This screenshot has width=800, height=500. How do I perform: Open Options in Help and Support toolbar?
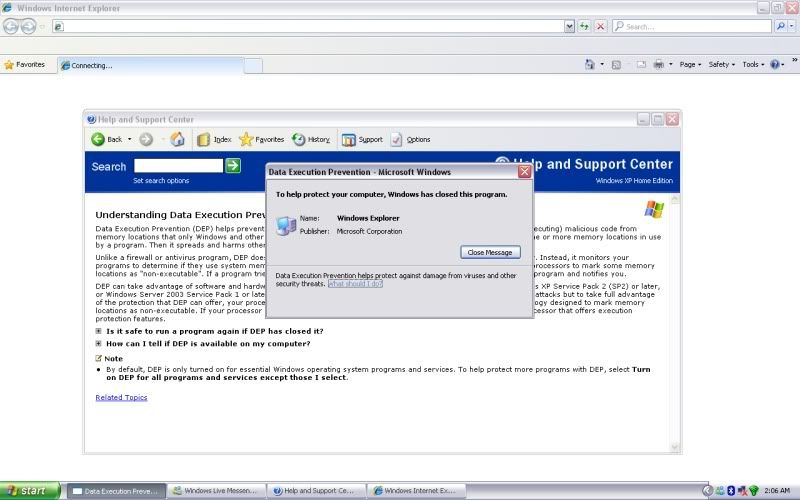click(410, 140)
